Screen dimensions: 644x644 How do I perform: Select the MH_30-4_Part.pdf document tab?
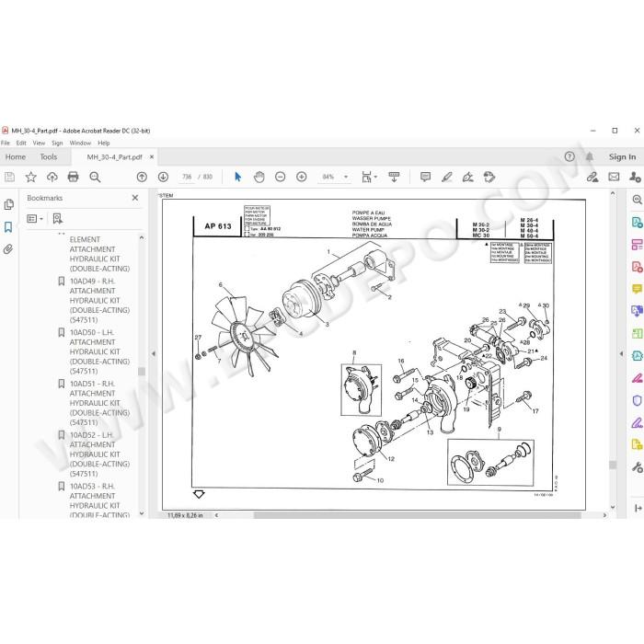tap(115, 157)
